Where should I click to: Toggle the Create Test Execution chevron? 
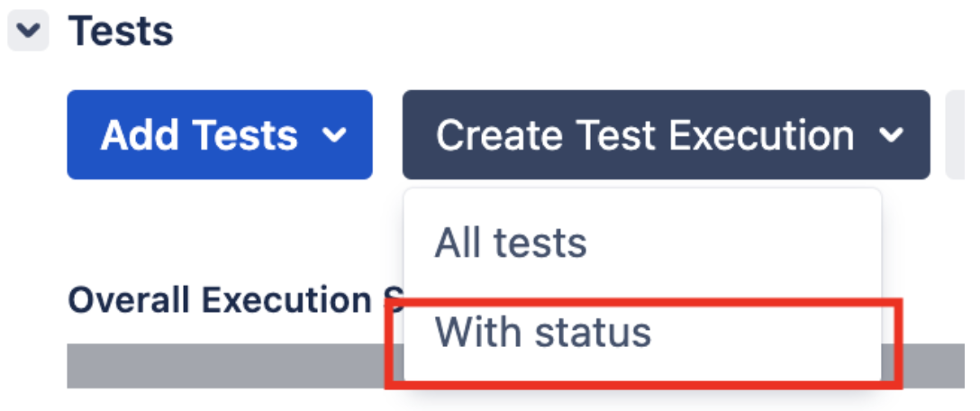click(x=891, y=135)
